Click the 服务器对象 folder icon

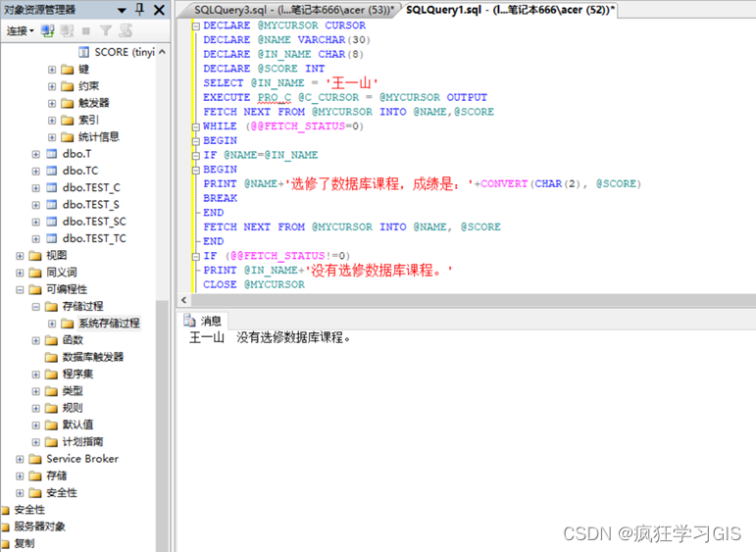pyautogui.click(x=5, y=527)
